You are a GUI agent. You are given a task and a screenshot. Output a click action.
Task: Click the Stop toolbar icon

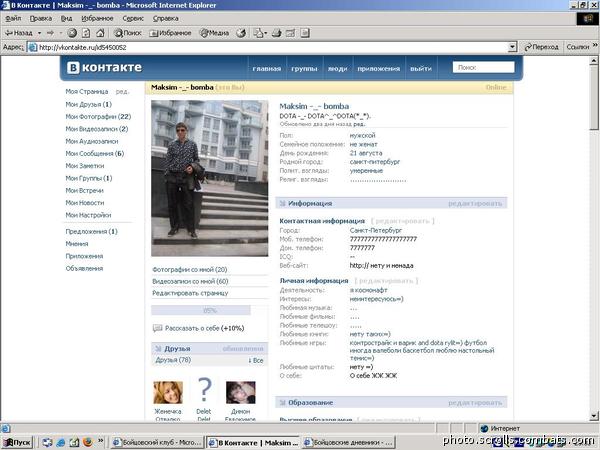click(x=72, y=33)
